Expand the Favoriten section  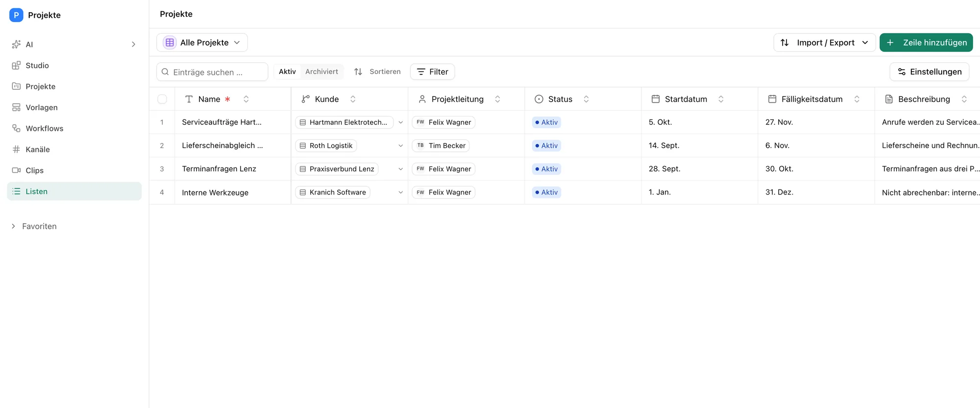point(34,226)
